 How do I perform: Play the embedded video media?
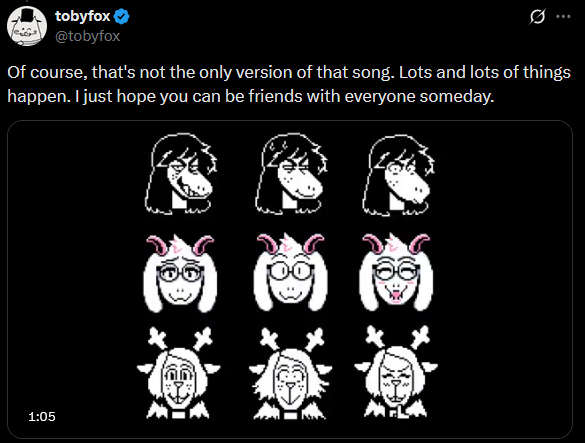(290, 279)
